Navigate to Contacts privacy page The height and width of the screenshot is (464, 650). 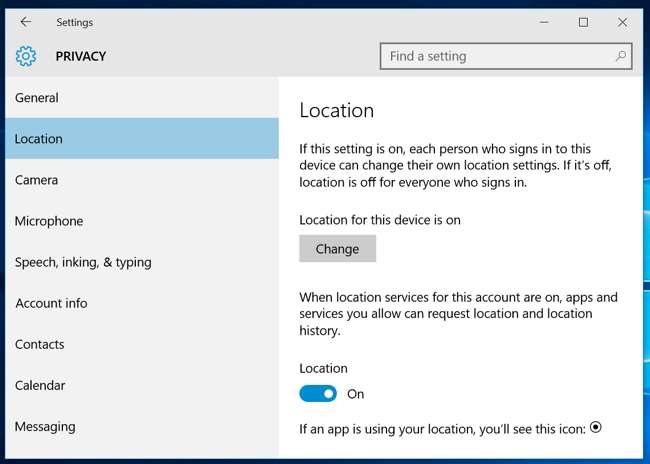coord(40,344)
